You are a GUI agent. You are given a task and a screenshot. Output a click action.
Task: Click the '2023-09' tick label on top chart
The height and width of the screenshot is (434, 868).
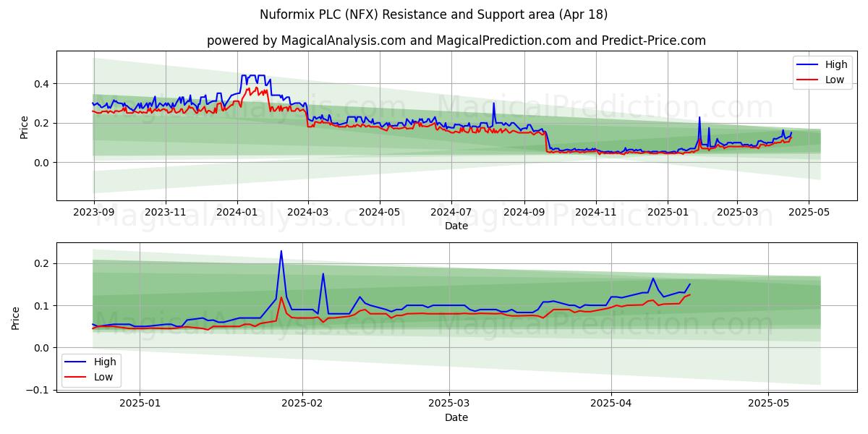pyautogui.click(x=93, y=213)
